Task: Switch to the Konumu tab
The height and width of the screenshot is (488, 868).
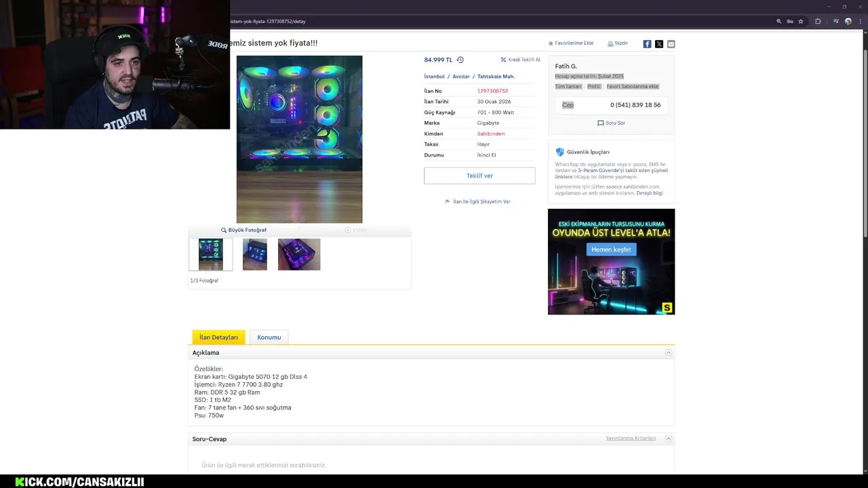Action: pos(269,337)
